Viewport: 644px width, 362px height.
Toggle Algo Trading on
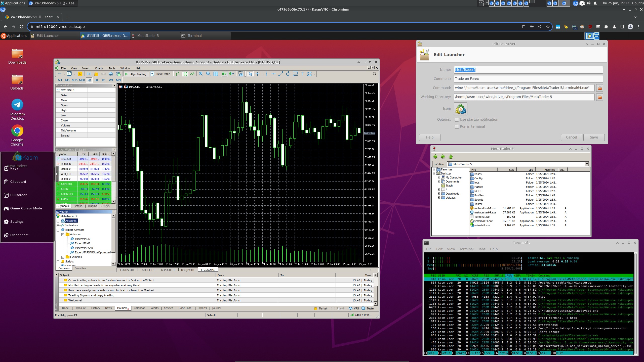coord(136,74)
